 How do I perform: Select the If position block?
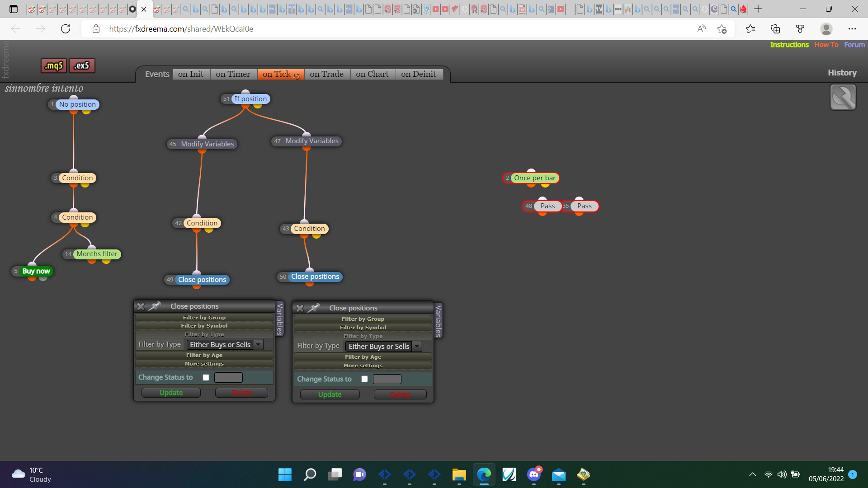pyautogui.click(x=250, y=99)
